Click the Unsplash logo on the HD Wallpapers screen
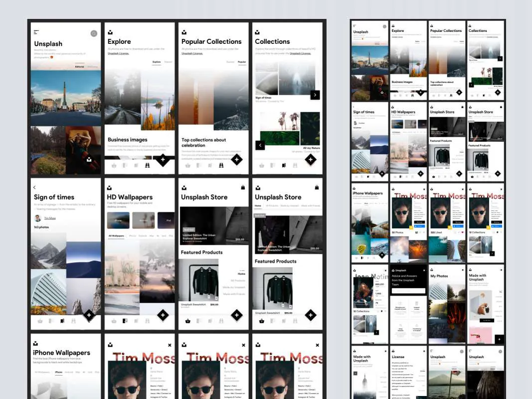The height and width of the screenshot is (399, 532). [109, 189]
